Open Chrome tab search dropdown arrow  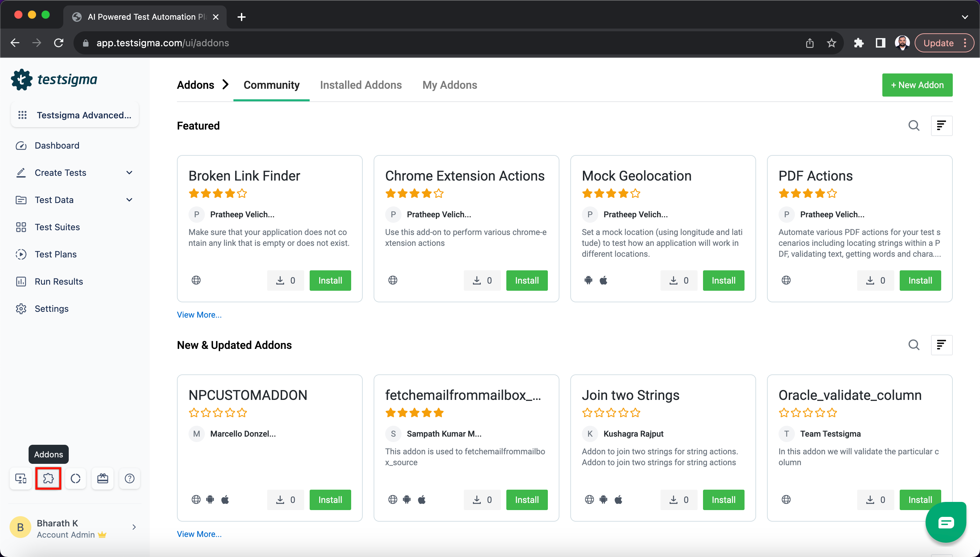click(x=965, y=17)
